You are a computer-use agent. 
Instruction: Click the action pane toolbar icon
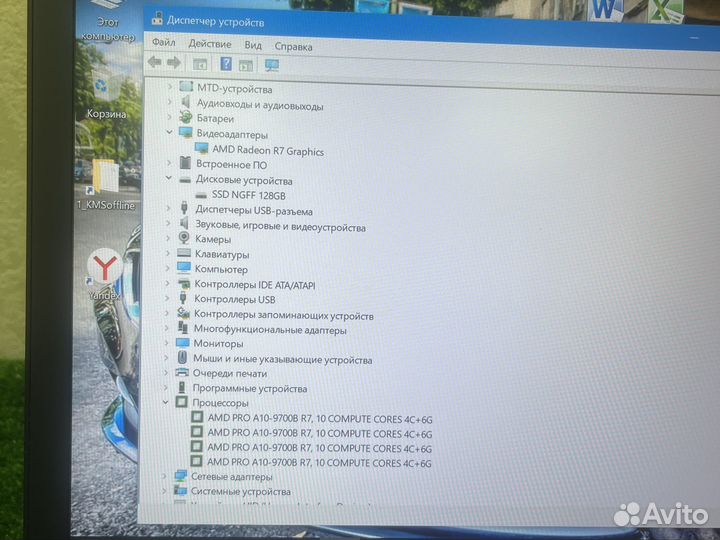[246, 65]
